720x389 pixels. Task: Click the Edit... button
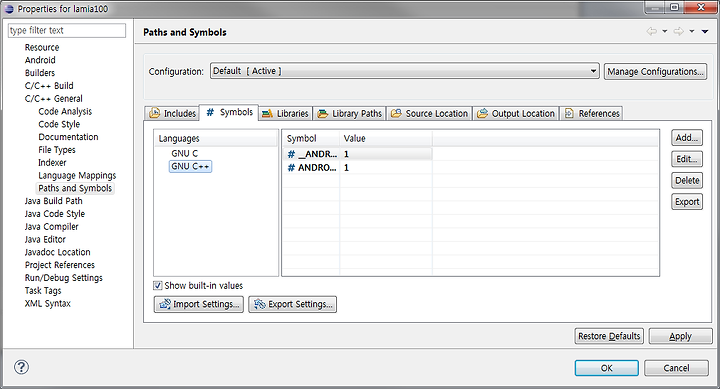point(687,159)
